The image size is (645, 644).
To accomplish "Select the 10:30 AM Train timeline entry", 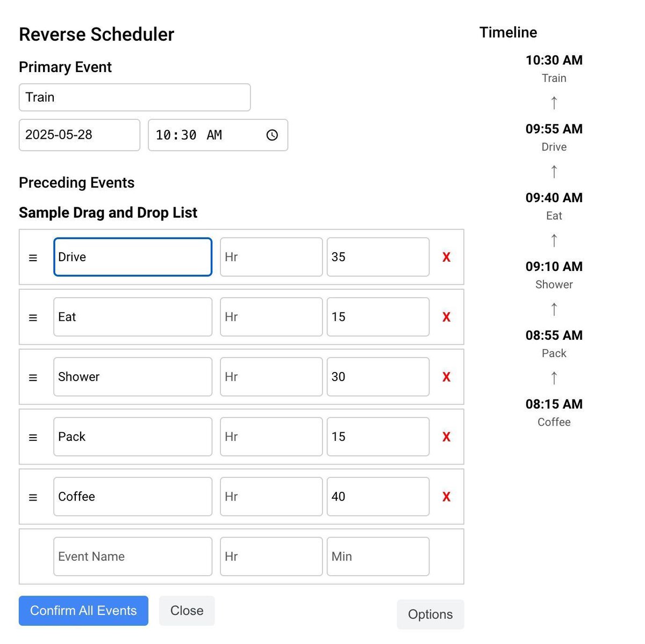I will [x=554, y=68].
